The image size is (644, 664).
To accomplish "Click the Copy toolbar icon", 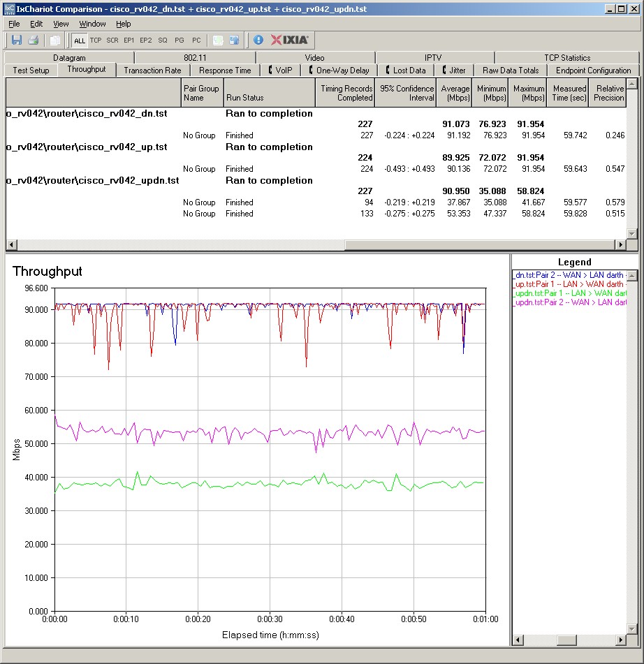I will (x=54, y=40).
